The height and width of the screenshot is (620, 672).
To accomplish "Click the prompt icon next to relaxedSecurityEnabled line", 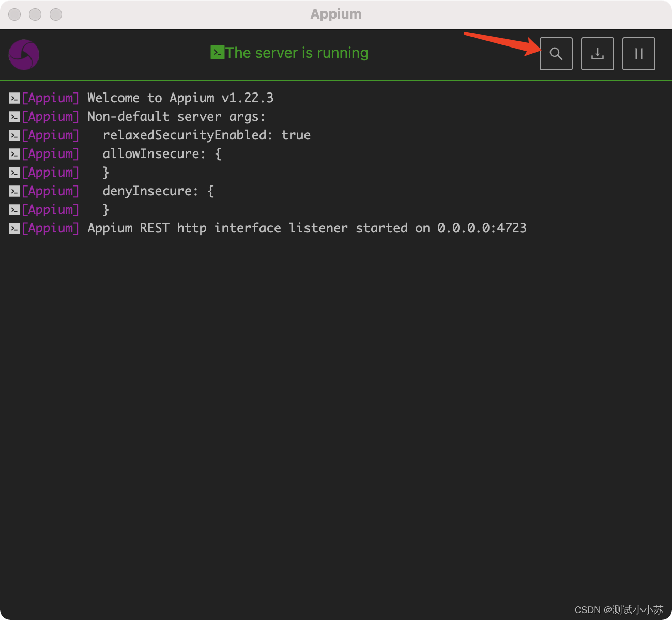I will coord(14,135).
